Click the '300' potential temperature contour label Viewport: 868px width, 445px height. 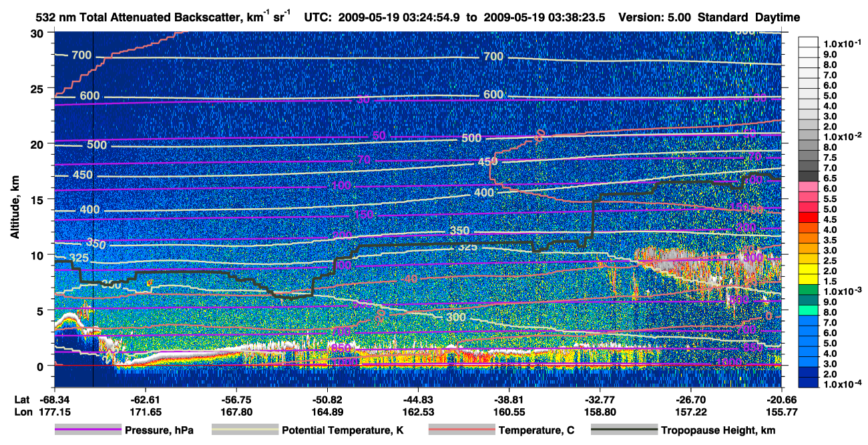point(456,317)
